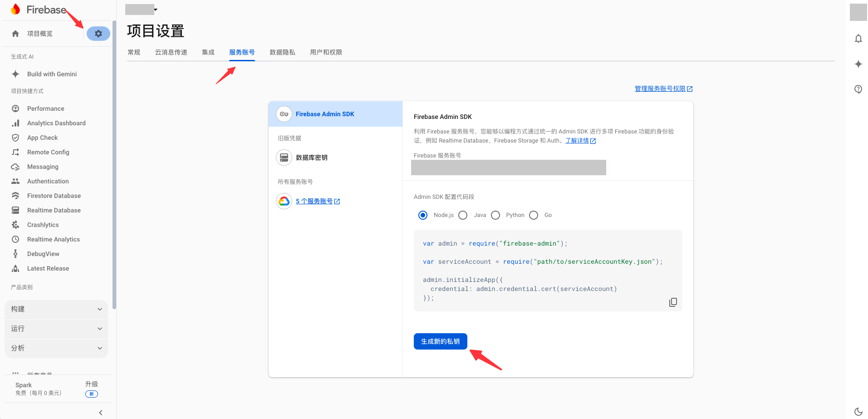The image size is (868, 419).
Task: Click the Performance gauge icon
Action: pos(15,108)
